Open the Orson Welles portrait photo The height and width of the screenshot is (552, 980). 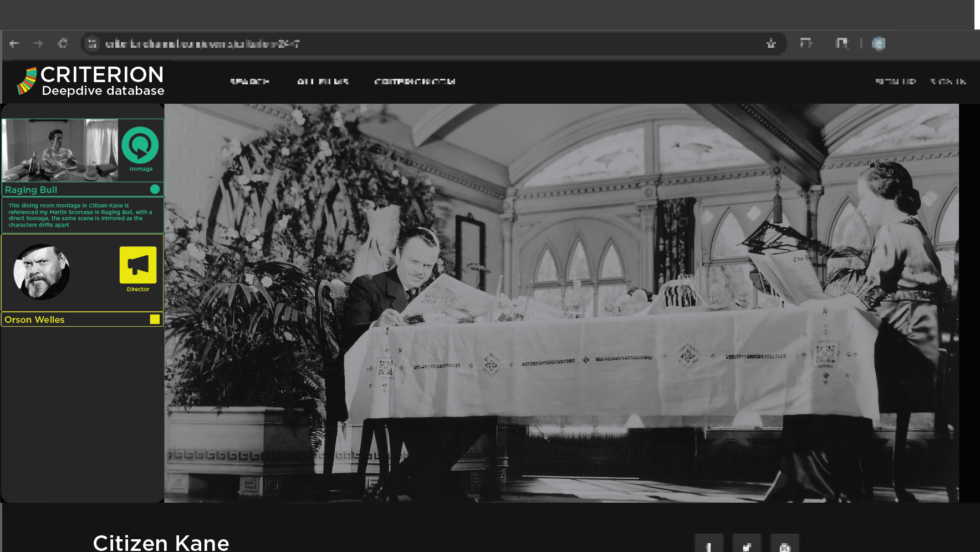[x=42, y=272]
